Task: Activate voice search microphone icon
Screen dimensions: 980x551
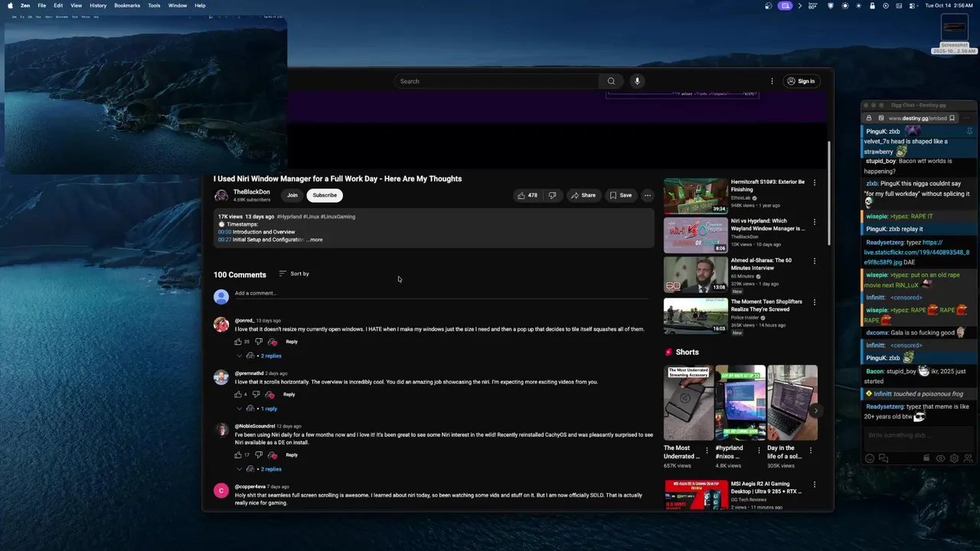Action: [x=636, y=81]
